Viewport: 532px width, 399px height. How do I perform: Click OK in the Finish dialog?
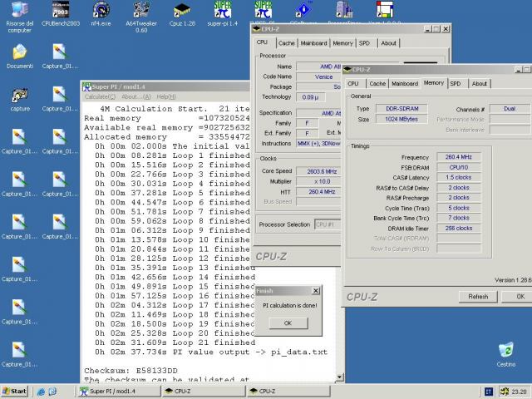point(288,323)
